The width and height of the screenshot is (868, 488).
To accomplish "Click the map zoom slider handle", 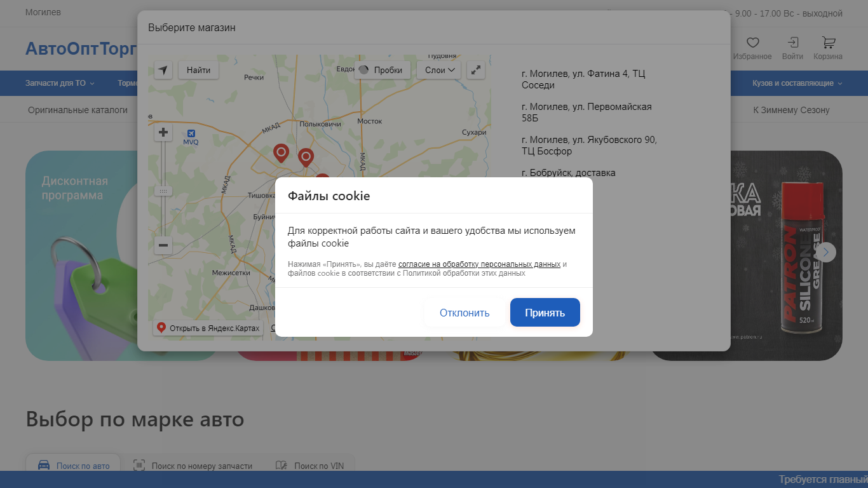I will click(x=163, y=191).
